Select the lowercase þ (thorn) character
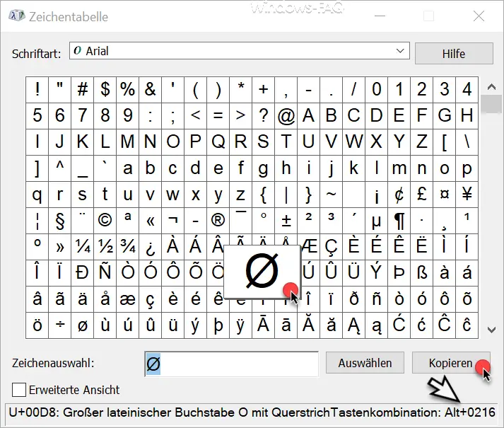Image resolution: width=504 pixels, height=428 pixels. (218, 325)
